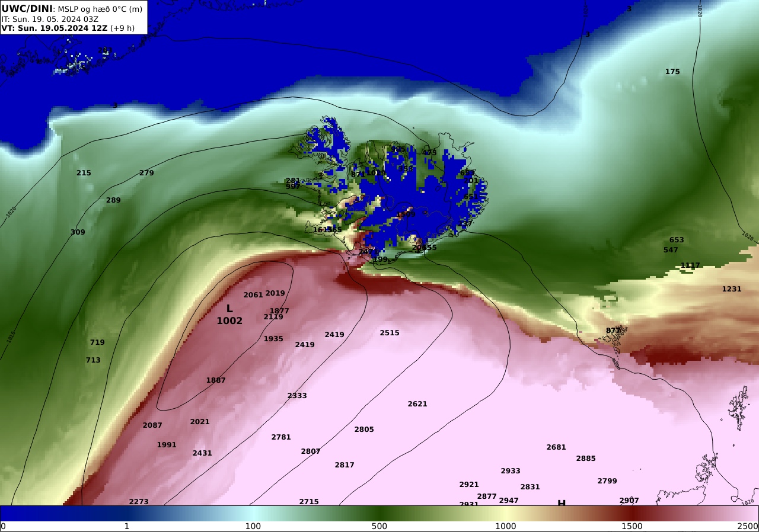This screenshot has height=532, width=759.
Task: Click the height value 2907
Action: click(629, 501)
